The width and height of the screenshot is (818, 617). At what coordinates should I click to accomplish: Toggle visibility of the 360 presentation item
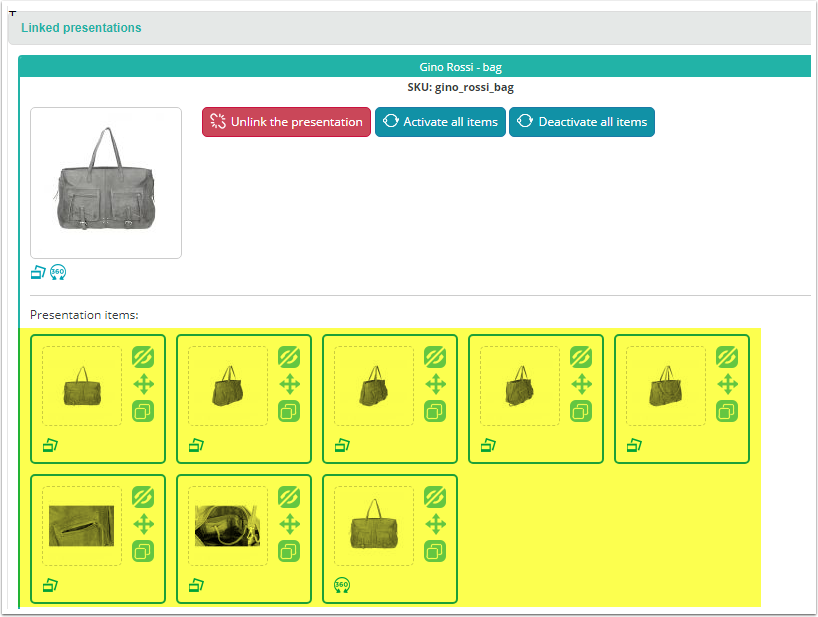[435, 497]
